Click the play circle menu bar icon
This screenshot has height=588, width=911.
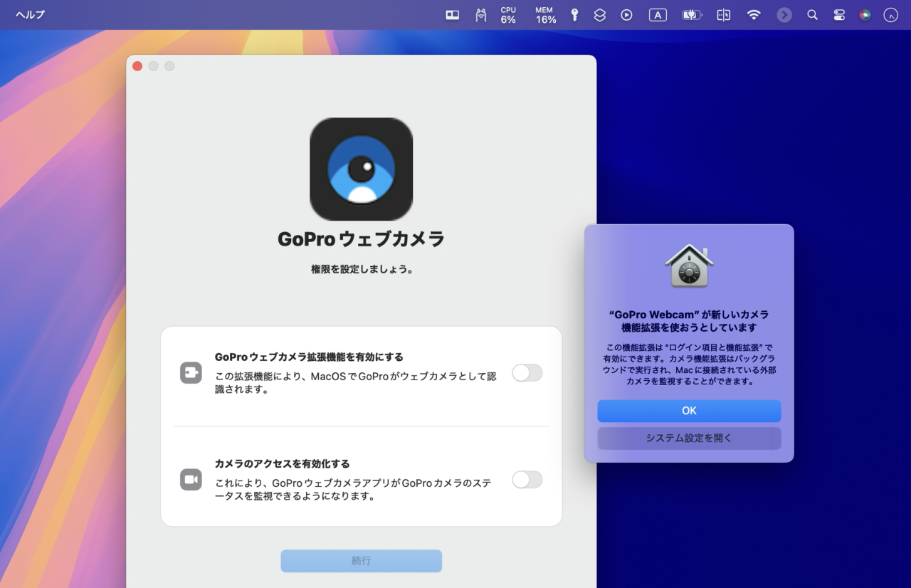point(626,15)
